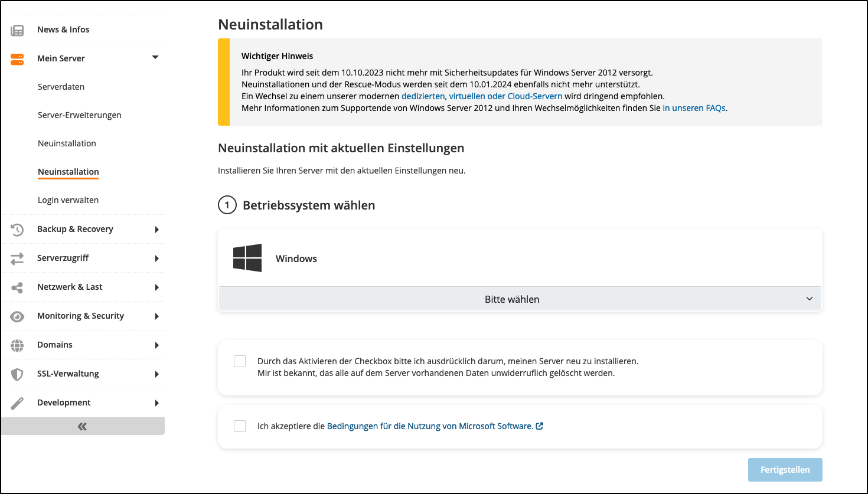
Task: Collapse the Mein Server section chevron
Action: tap(155, 58)
